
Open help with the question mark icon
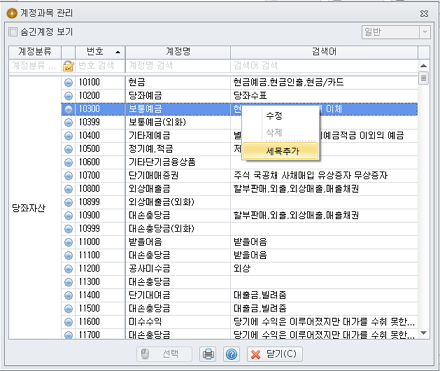coord(231,354)
